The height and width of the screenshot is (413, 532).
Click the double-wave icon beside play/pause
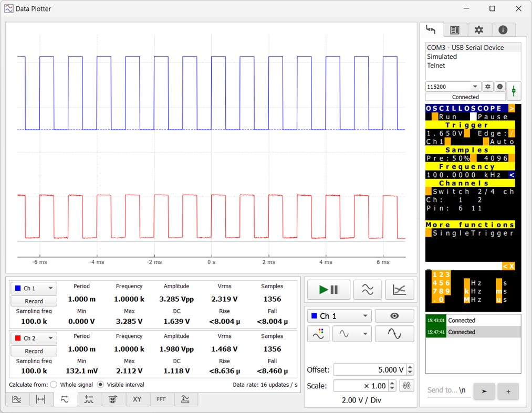[368, 290]
